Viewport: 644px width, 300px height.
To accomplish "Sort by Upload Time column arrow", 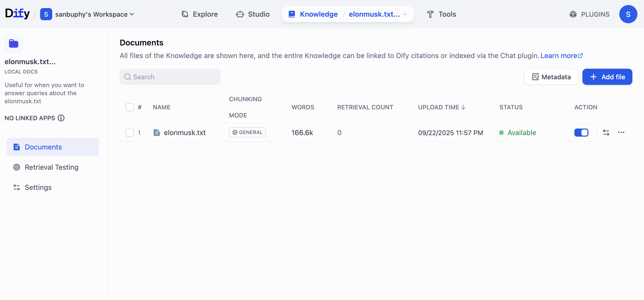I will point(463,107).
